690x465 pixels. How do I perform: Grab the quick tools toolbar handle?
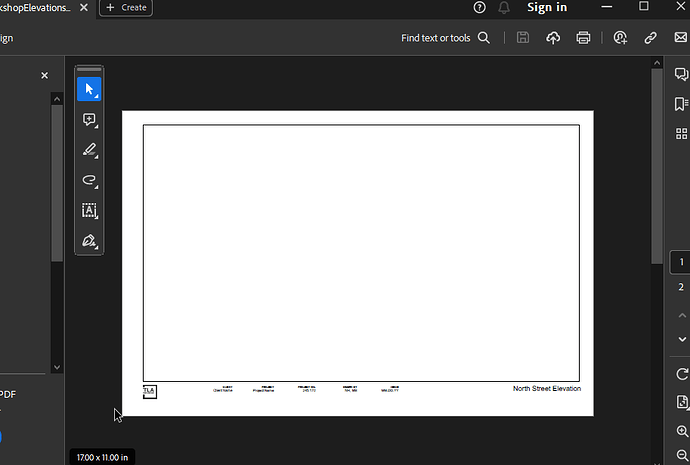[x=89, y=69]
